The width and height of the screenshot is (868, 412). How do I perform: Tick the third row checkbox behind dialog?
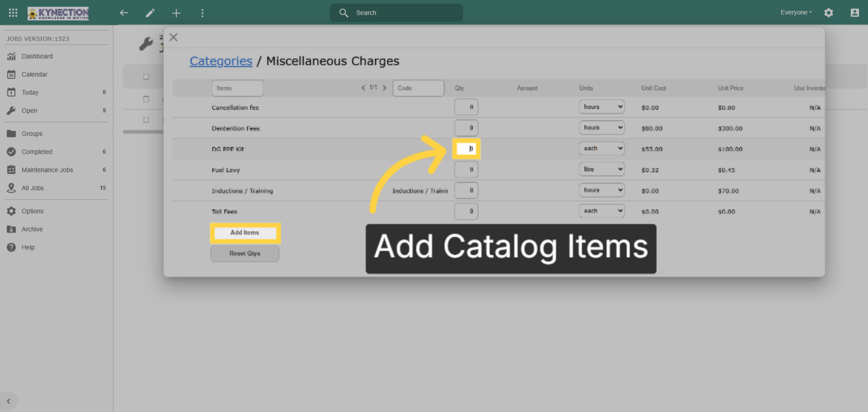tap(146, 120)
